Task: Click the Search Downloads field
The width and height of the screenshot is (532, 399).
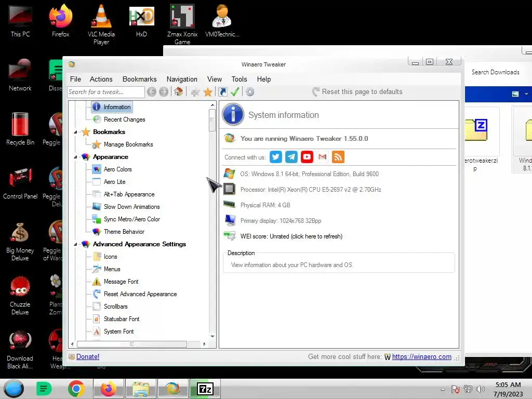Action: click(495, 72)
